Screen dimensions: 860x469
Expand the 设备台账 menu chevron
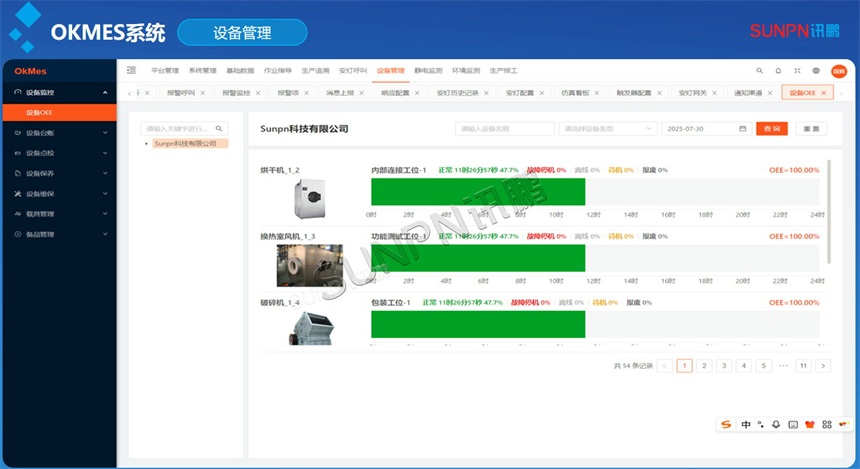(105, 133)
